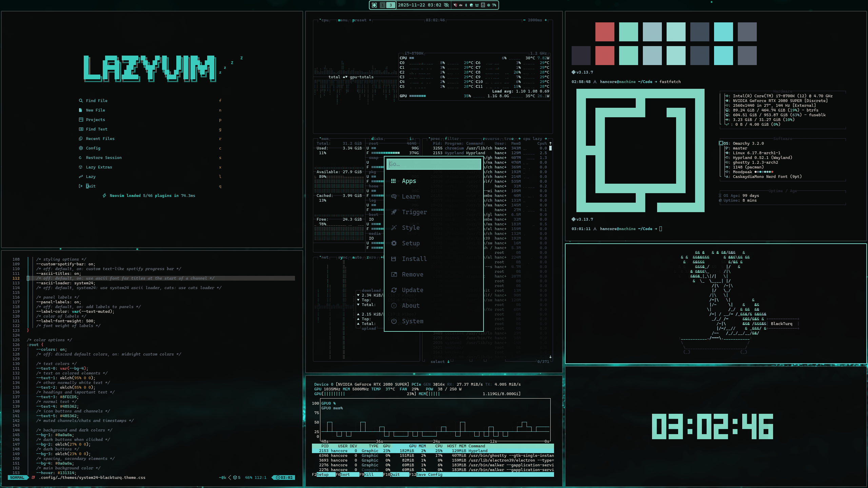
Task: Click the Learn brain icon in launcher
Action: [x=394, y=197]
